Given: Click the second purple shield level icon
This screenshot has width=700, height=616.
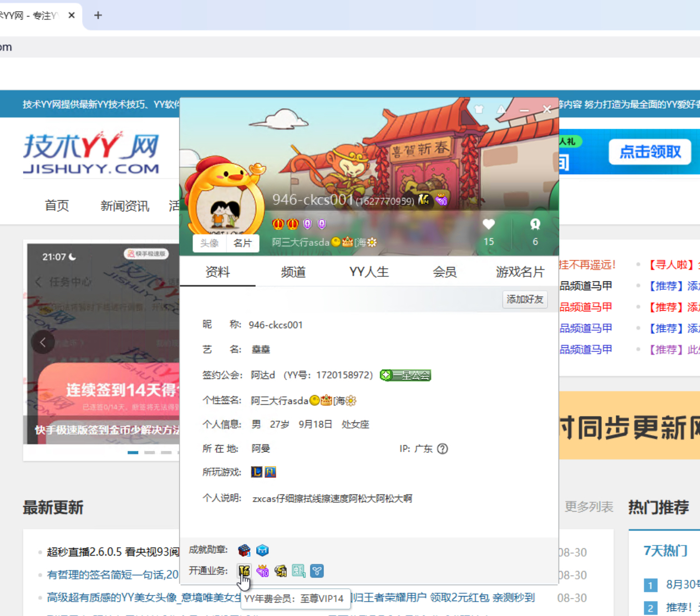Looking at the screenshot, I should 322,224.
